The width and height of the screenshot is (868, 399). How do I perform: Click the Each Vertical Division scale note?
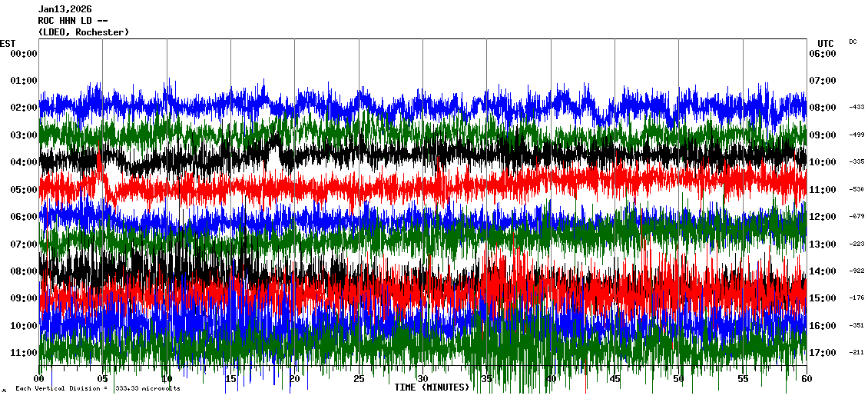click(98, 389)
